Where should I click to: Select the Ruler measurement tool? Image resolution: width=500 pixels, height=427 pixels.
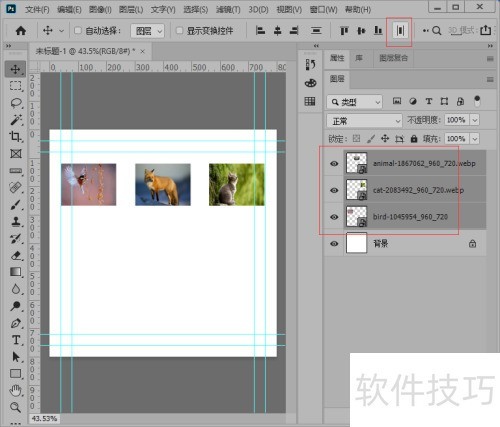pos(16,171)
